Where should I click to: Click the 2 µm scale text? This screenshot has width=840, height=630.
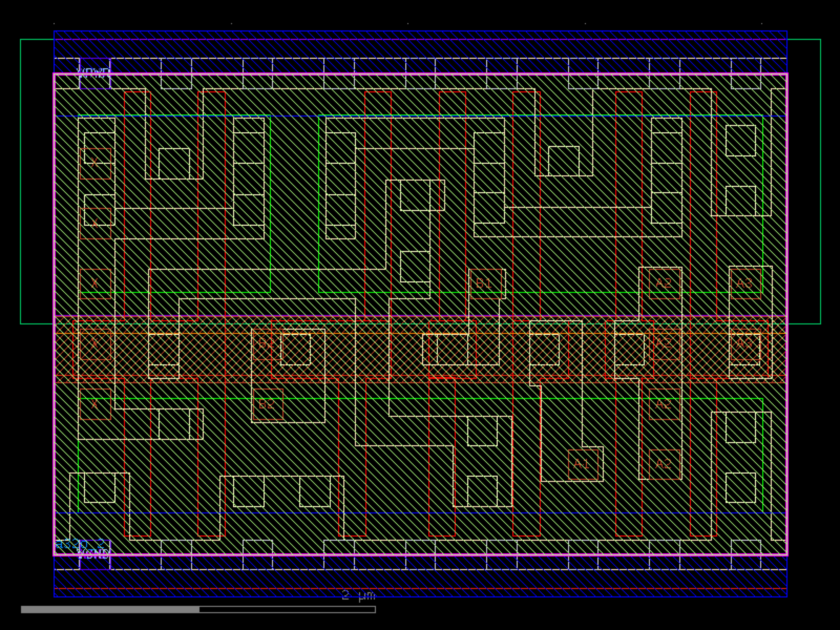[x=358, y=595]
